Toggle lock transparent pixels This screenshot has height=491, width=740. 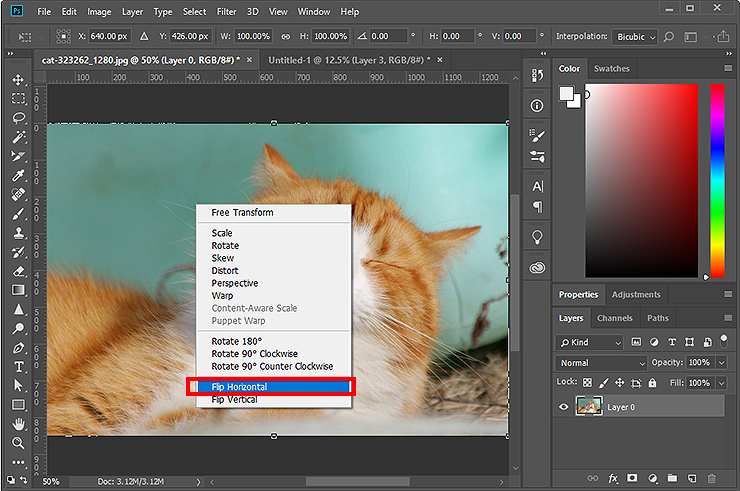click(587, 382)
